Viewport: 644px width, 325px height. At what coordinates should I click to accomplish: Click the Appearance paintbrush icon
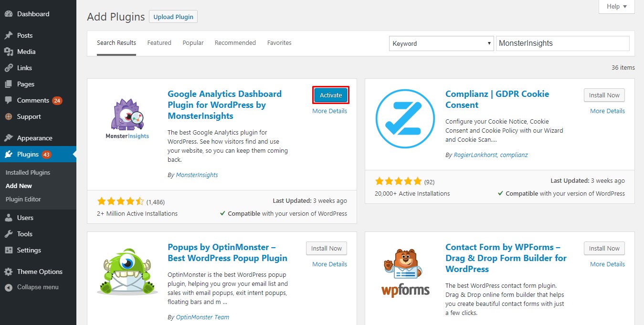tap(8, 138)
